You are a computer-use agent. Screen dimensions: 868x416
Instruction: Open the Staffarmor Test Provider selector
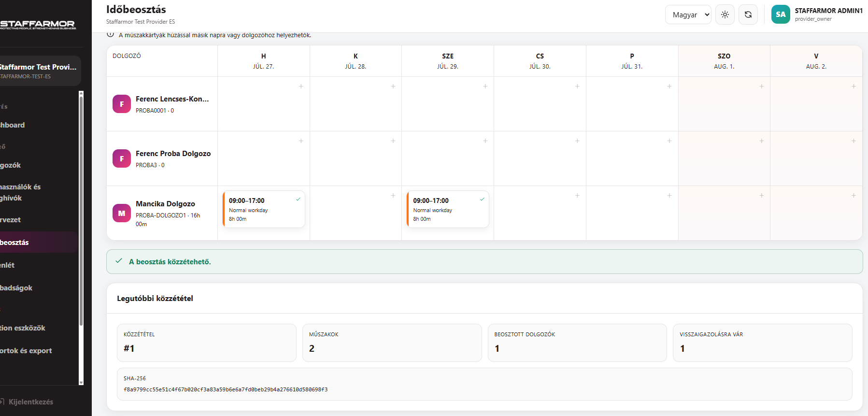coord(39,71)
